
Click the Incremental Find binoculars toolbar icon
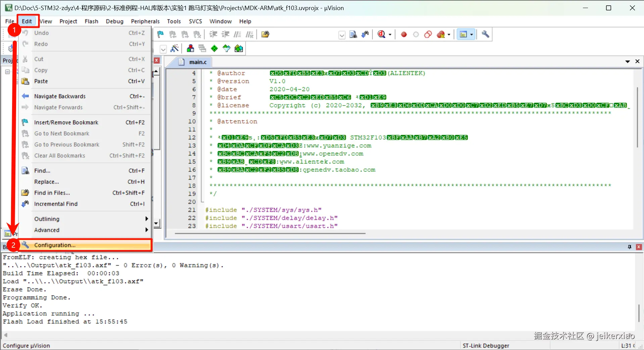click(x=365, y=34)
